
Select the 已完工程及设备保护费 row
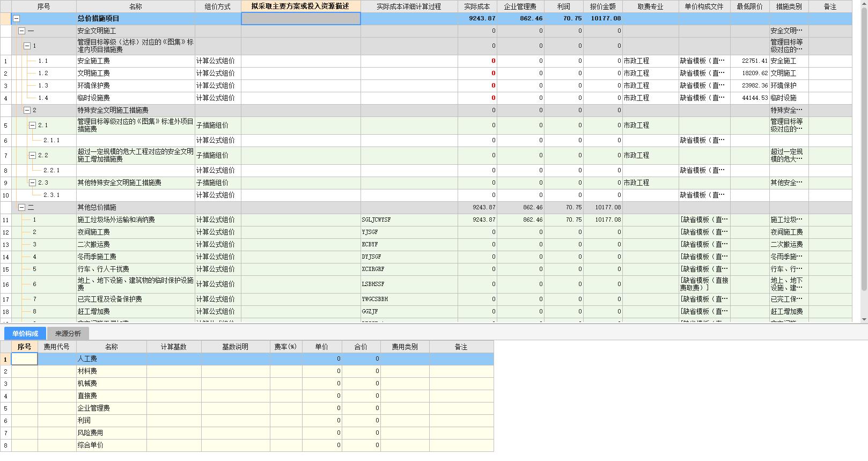[x=426, y=299]
